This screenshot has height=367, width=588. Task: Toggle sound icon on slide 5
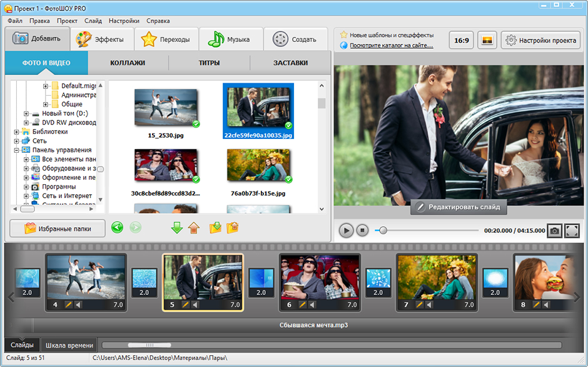[x=195, y=304]
